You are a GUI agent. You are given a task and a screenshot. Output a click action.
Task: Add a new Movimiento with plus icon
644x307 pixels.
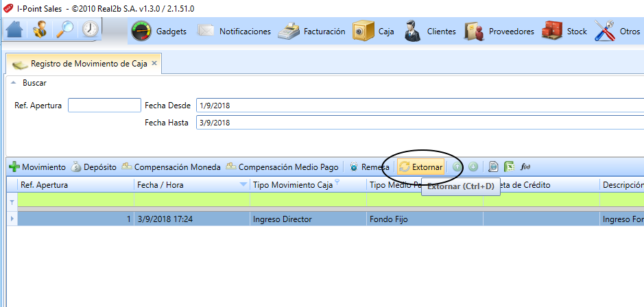[x=37, y=167]
